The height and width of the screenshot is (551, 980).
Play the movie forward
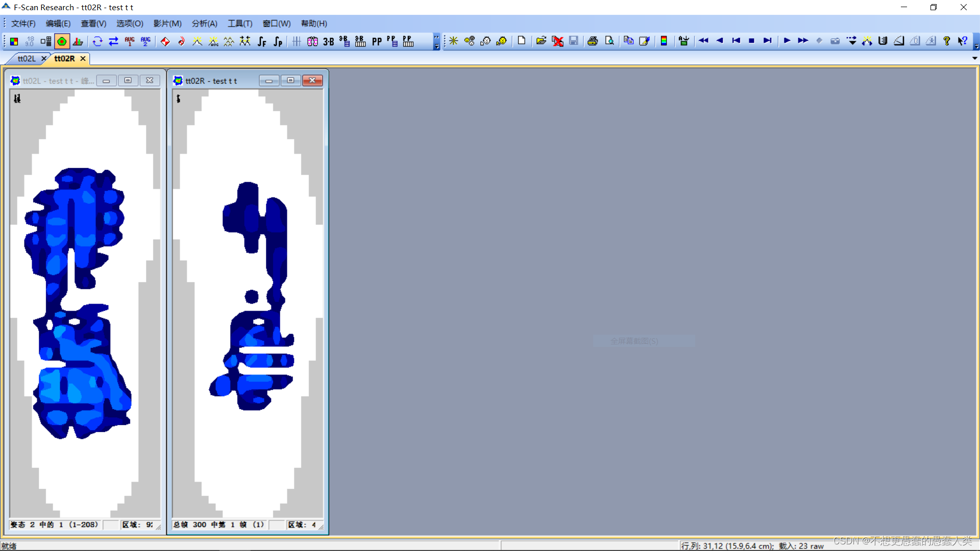[787, 41]
